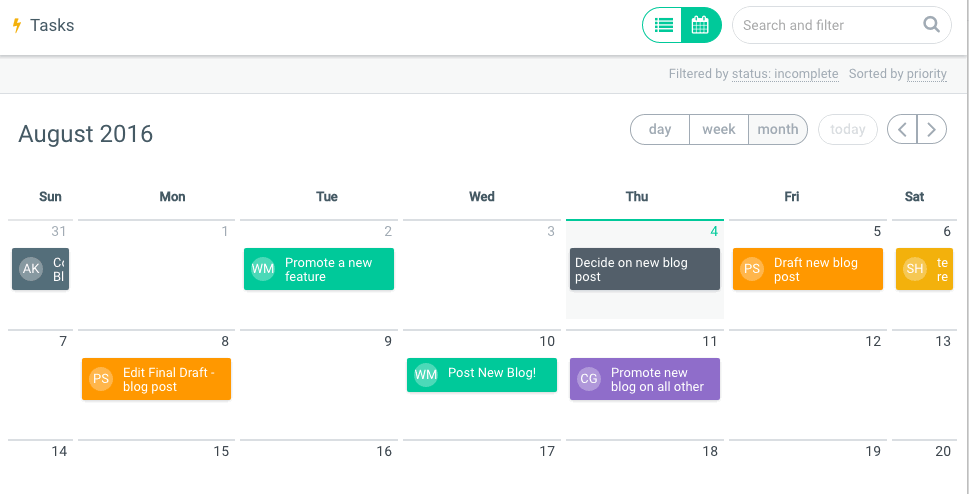
Task: Switch to list view icon
Action: click(663, 26)
